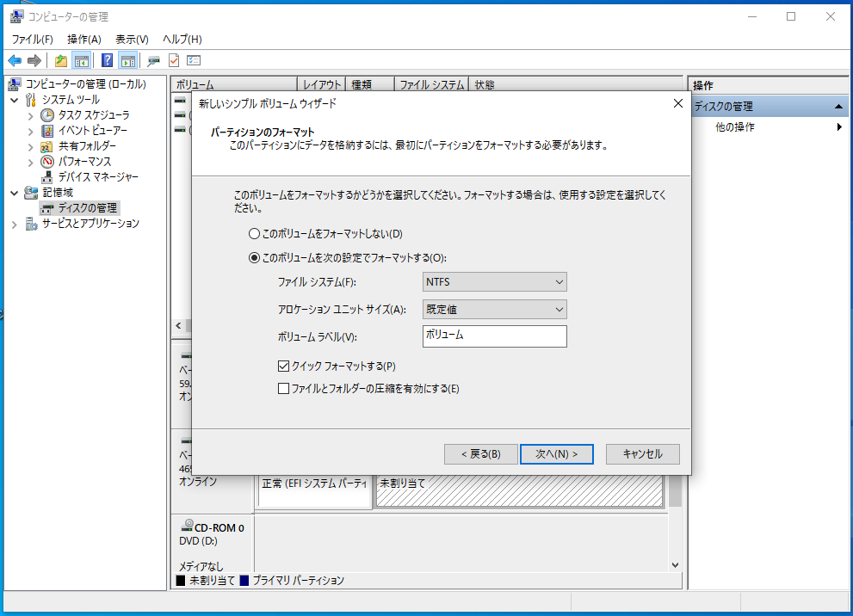
Task: Click the 次へ(N) button
Action: [x=555, y=453]
